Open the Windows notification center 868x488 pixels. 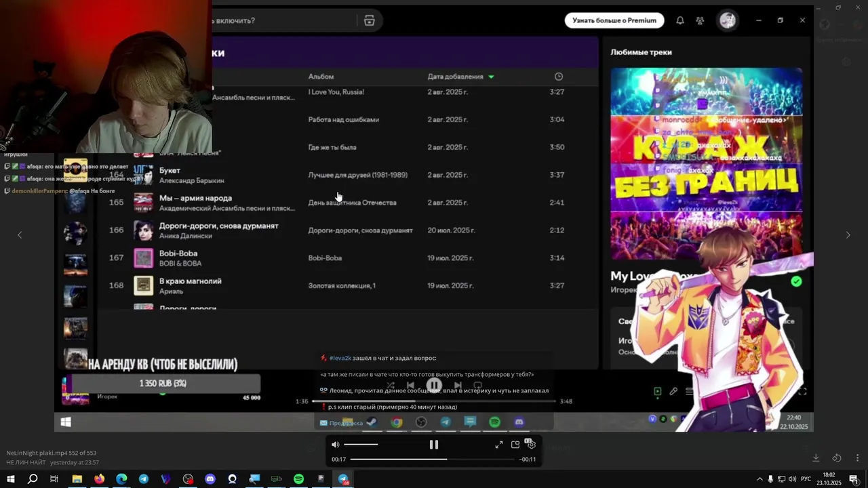pos(854,479)
